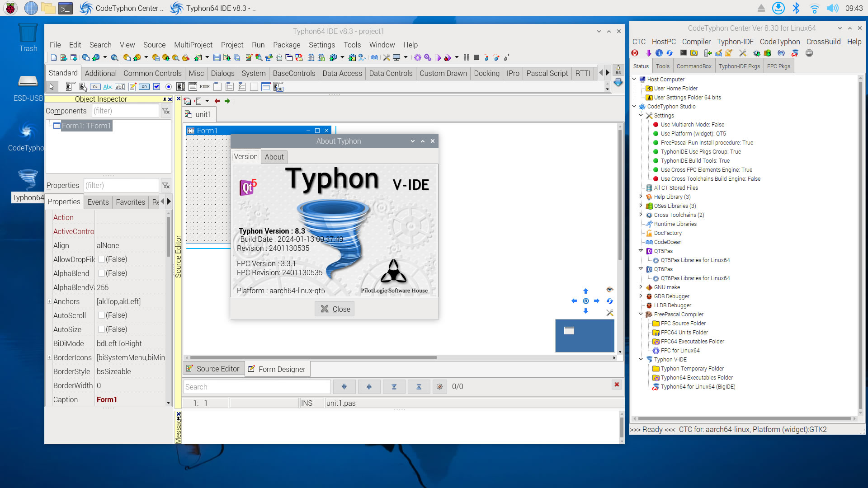The height and width of the screenshot is (488, 868).
Task: Click the Pause program toolbar icon
Action: click(466, 57)
